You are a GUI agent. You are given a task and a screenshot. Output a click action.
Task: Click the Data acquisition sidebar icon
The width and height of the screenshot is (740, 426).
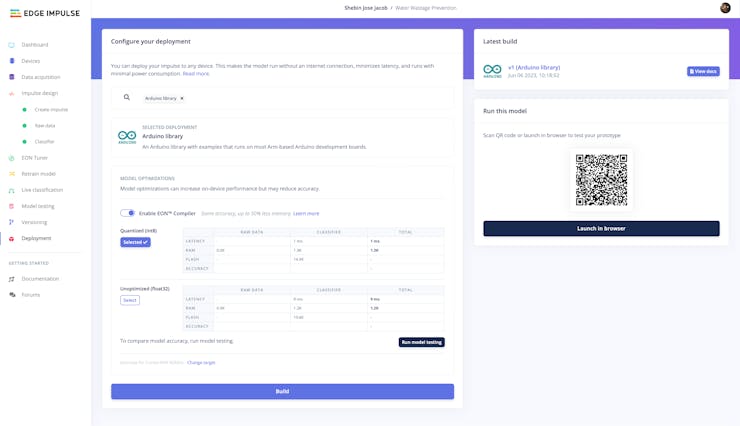point(12,77)
